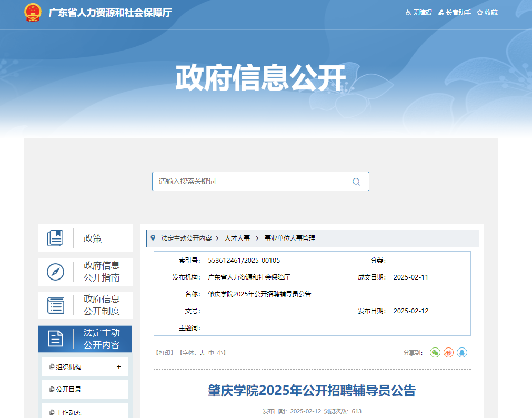Share article to Weibo

[x=448, y=353]
